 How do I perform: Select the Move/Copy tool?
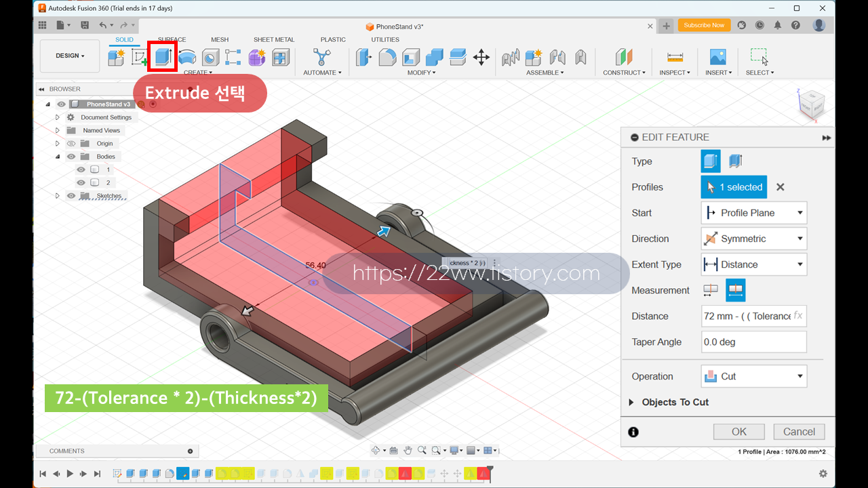point(481,57)
